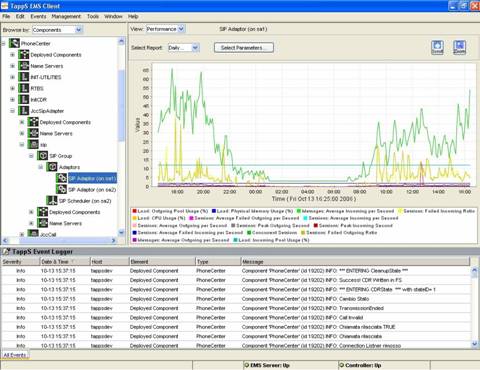480x370 pixels.
Task: Select the 'ENTERING CleanupState' event row
Action: point(236,271)
